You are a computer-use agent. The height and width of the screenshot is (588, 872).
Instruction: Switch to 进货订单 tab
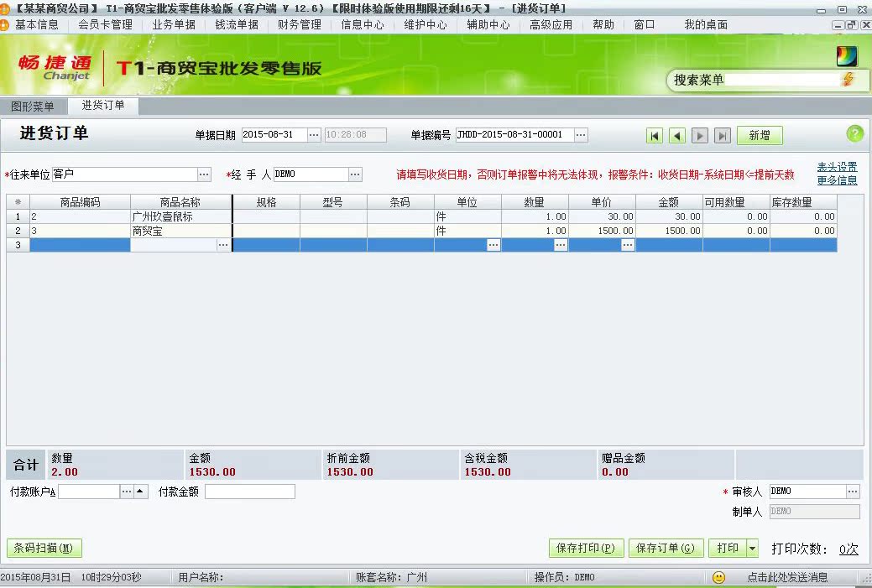103,105
